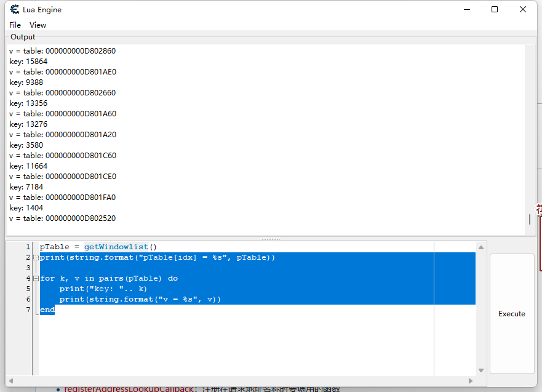The height and width of the screenshot is (392, 542).
Task: Click the 'v = table: 000000000D802860' output line
Action: pyautogui.click(x=63, y=51)
